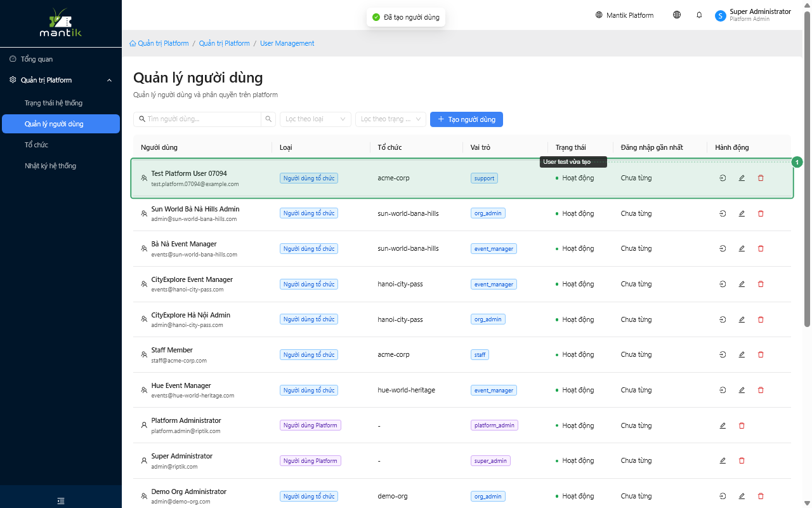
Task: Delete CityExplore Event Manager user
Action: (761, 284)
